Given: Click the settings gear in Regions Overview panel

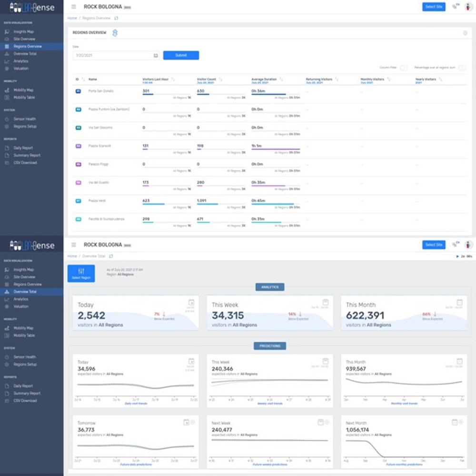Looking at the screenshot, I should click(x=465, y=33).
